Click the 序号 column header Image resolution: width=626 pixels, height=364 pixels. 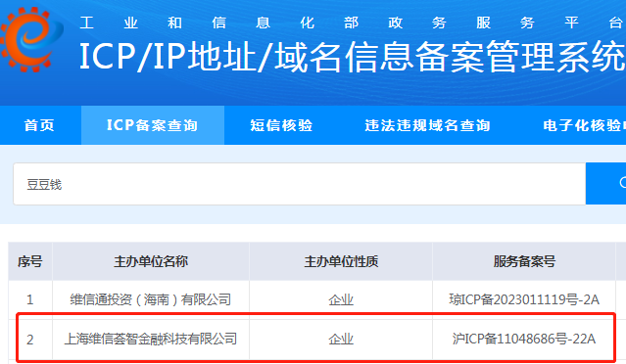(30, 261)
